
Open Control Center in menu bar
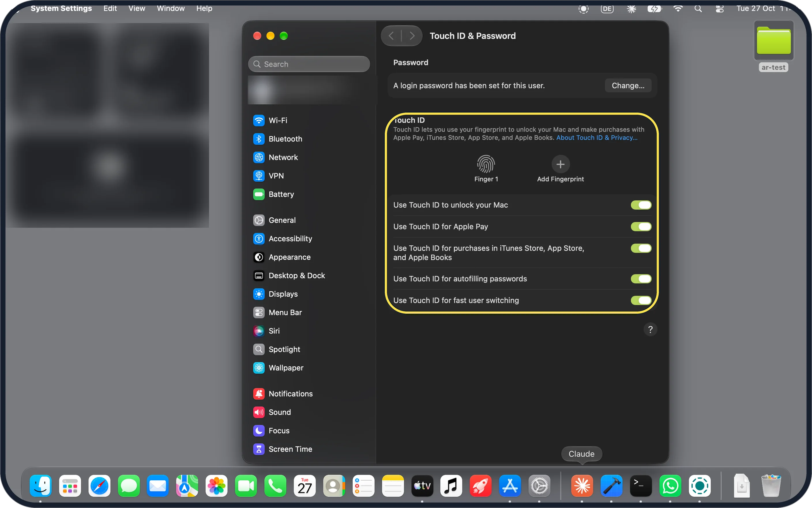click(x=719, y=9)
